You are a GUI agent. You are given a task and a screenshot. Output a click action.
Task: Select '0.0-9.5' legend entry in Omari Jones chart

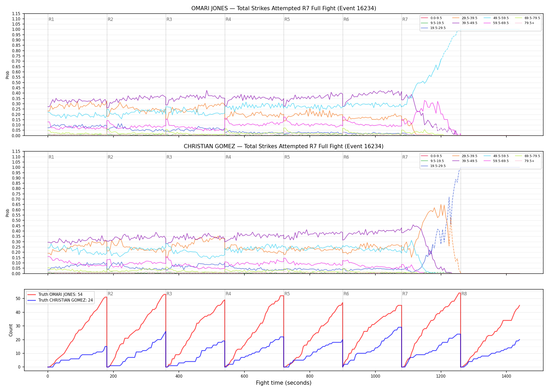pyautogui.click(x=431, y=18)
